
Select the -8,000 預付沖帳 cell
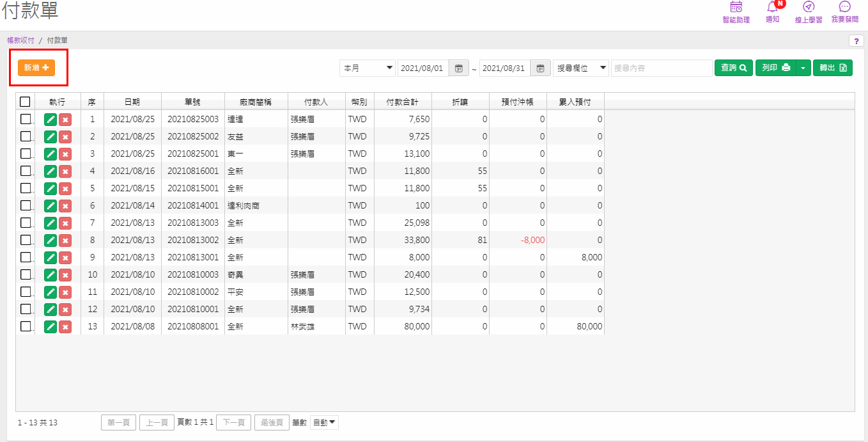pyautogui.click(x=518, y=241)
